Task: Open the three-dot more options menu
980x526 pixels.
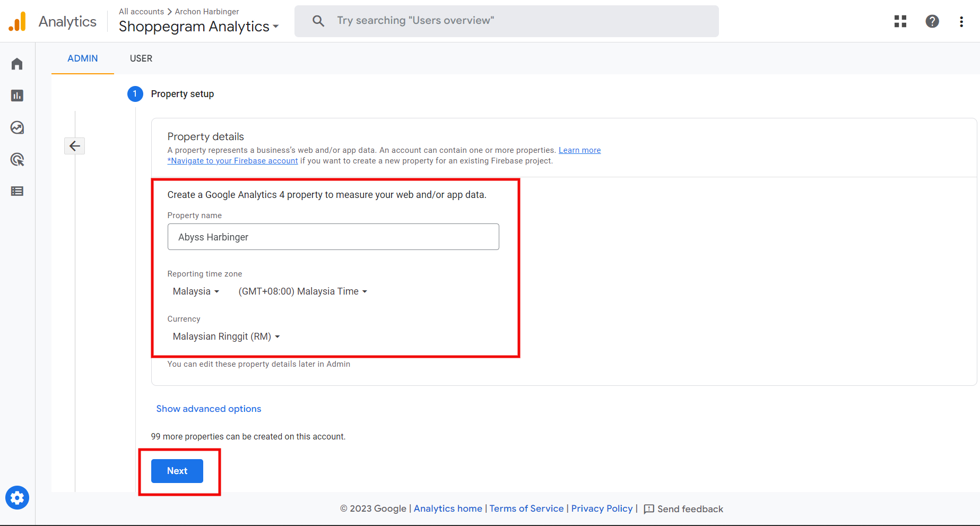Action: [x=961, y=21]
